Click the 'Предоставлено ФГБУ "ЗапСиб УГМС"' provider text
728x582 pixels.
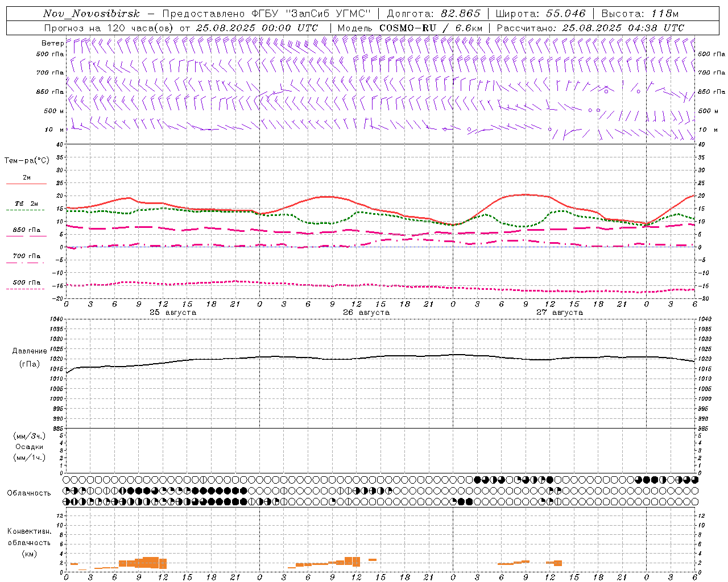tap(266, 14)
